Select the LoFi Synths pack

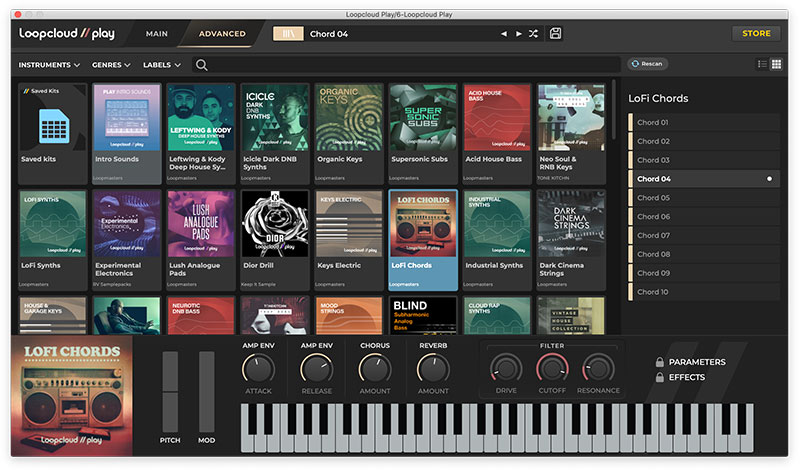coord(53,240)
